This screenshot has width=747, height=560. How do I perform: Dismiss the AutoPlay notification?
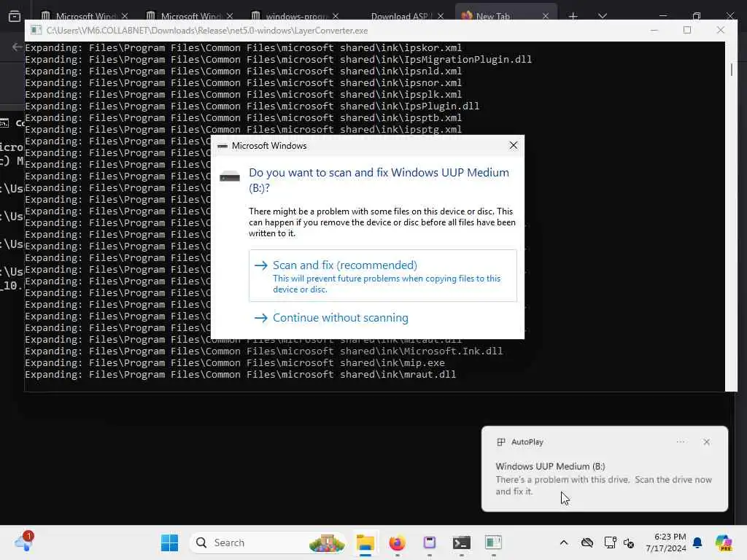pyautogui.click(x=706, y=442)
